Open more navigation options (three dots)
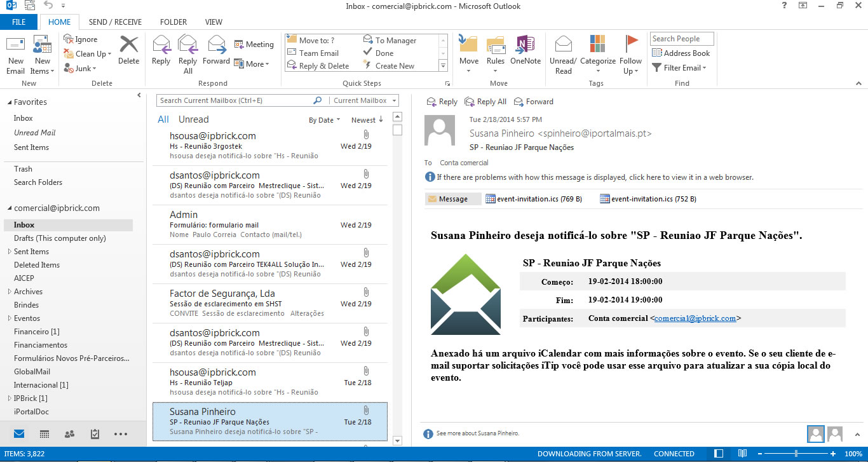Screen dimensions: 868x462 (x=121, y=434)
